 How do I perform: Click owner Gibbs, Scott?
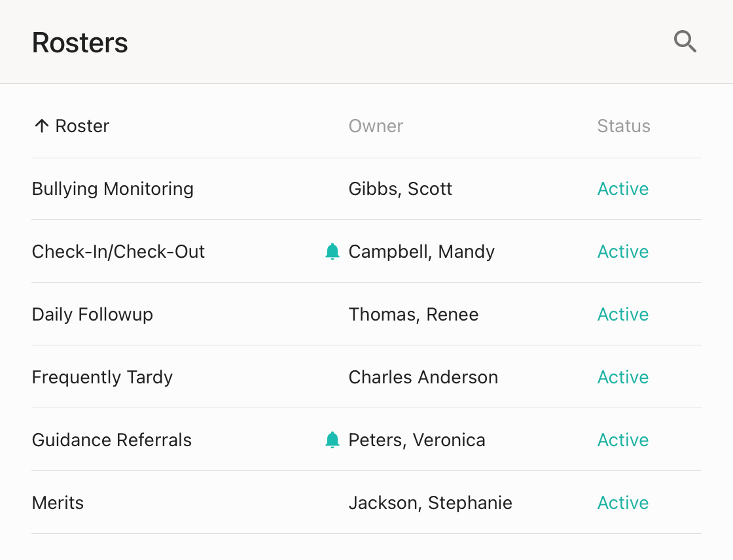400,189
